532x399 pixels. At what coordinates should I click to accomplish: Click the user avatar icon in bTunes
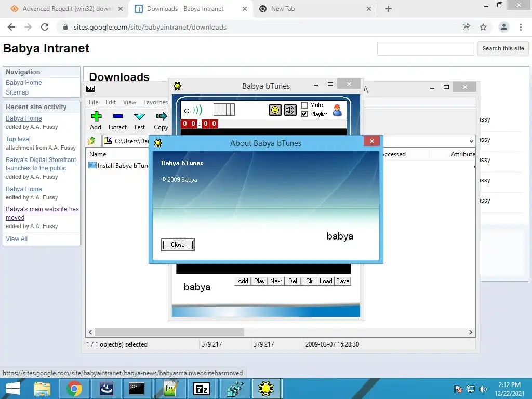[337, 110]
